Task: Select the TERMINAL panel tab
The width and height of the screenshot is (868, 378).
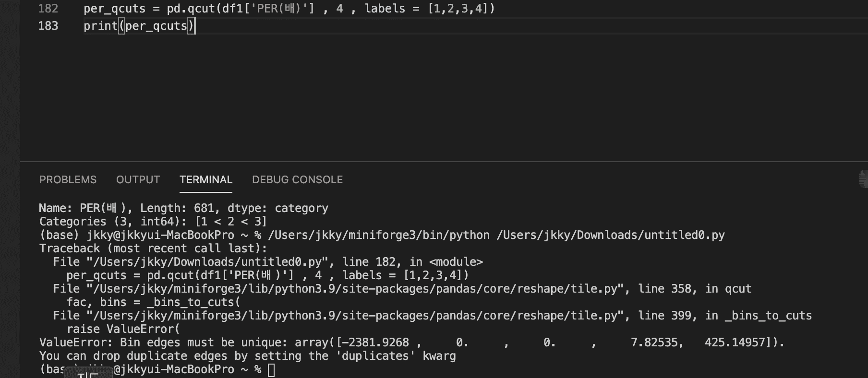Action: pyautogui.click(x=205, y=180)
